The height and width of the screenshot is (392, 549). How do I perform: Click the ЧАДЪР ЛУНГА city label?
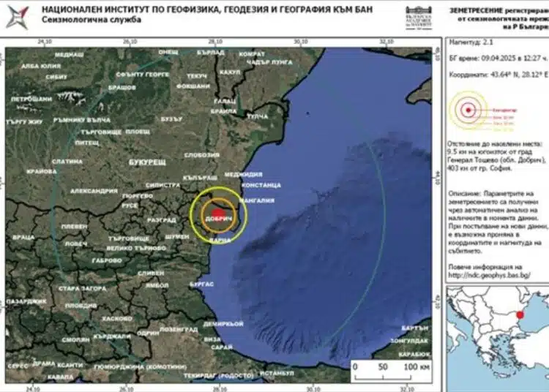(269, 63)
